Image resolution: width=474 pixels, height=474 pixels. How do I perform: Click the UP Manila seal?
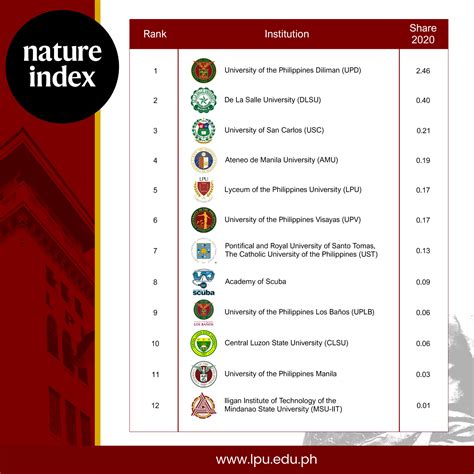[204, 374]
